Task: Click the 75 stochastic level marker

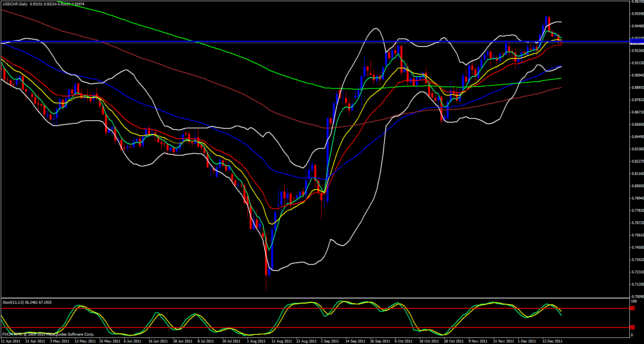Action: click(x=633, y=308)
